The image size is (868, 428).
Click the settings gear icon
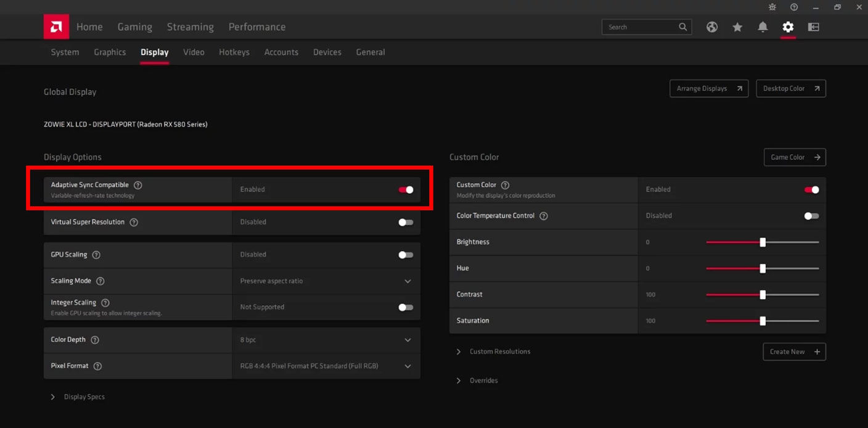point(788,27)
